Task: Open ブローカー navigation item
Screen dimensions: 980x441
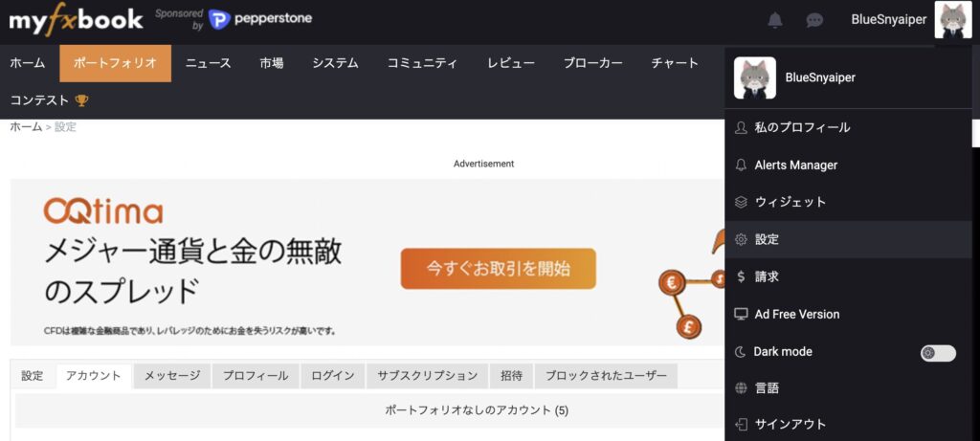Action: pos(593,63)
